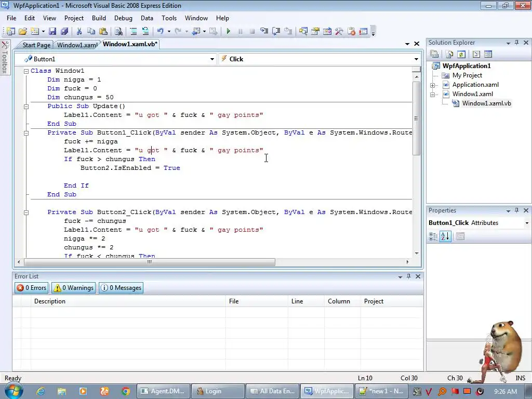Switch to the Start Page tab

[36, 45]
